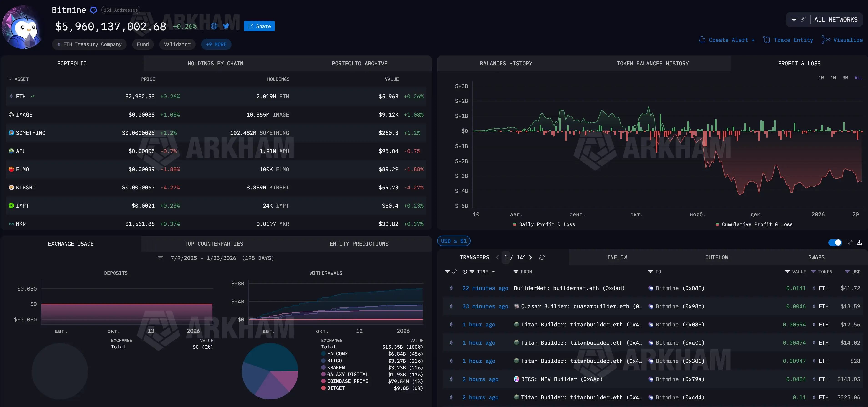Click the blue Share button

click(x=259, y=26)
